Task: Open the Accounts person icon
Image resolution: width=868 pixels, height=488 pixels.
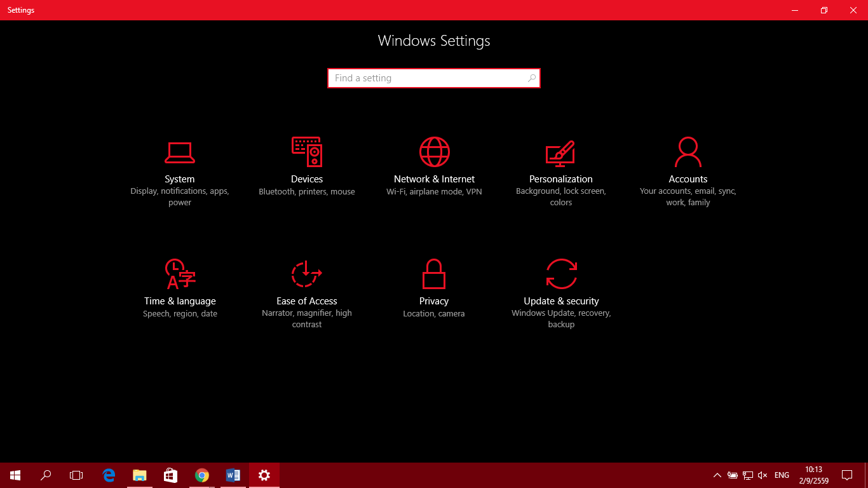Action: 688,152
